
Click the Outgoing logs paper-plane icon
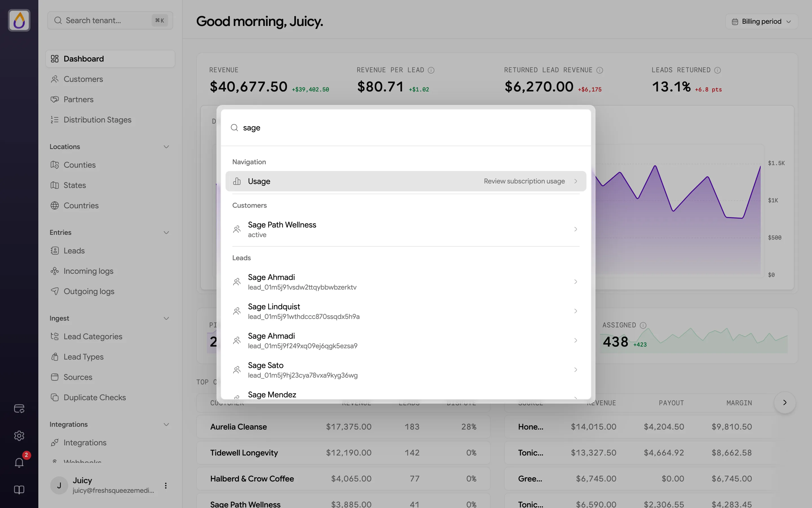pos(55,291)
